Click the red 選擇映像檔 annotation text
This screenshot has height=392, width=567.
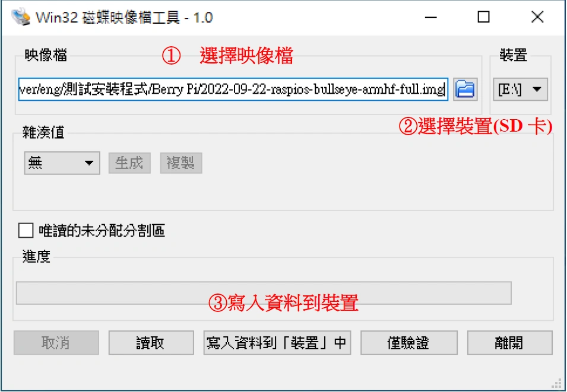click(246, 56)
